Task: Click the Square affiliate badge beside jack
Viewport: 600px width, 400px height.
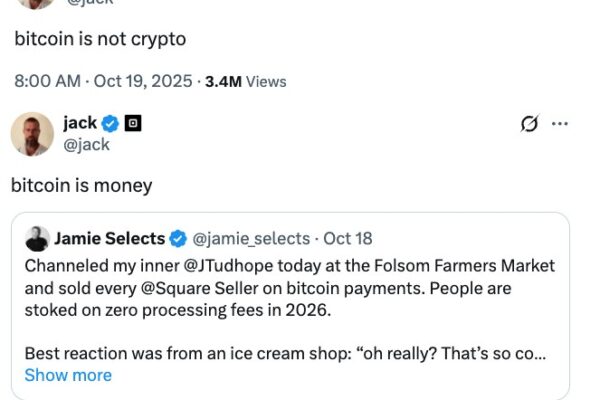Action: coord(133,124)
